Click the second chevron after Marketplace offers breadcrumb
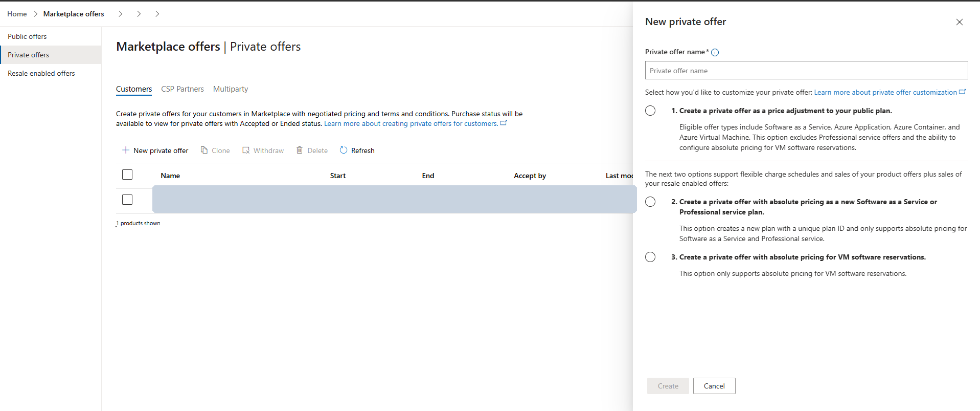This screenshot has height=411, width=980. 139,14
